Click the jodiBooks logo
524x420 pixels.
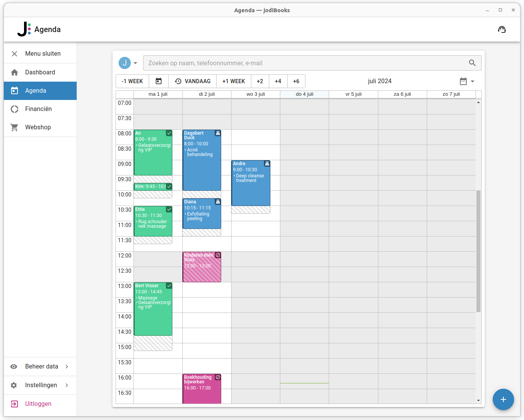[24, 29]
